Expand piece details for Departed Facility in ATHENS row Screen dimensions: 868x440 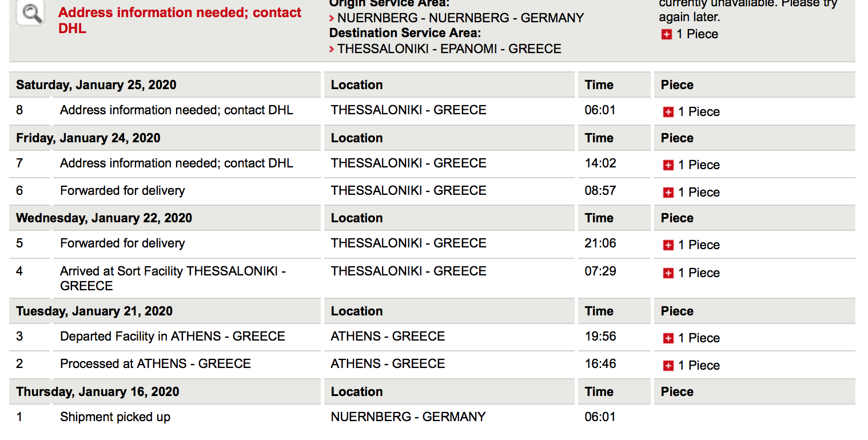click(x=668, y=338)
